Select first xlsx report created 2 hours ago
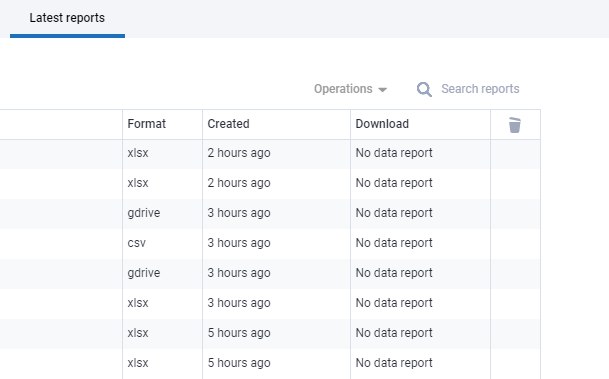This screenshot has width=609, height=379. pyautogui.click(x=270, y=153)
